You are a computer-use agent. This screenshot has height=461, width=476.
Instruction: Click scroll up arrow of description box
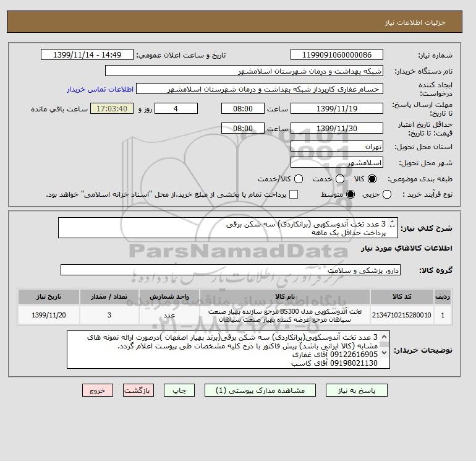[392, 222]
